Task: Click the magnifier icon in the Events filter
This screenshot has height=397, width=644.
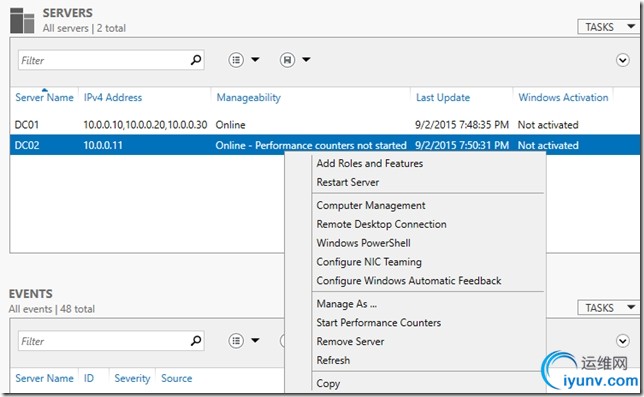Action: [x=196, y=340]
